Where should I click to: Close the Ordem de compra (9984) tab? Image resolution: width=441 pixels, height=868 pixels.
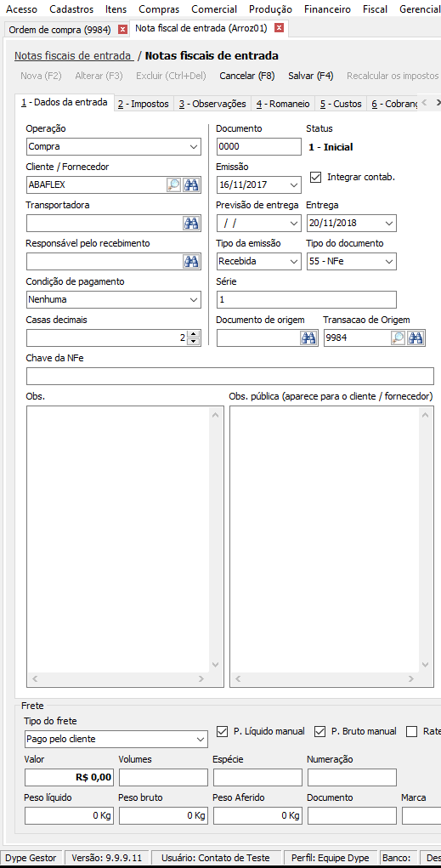pyautogui.click(x=122, y=30)
